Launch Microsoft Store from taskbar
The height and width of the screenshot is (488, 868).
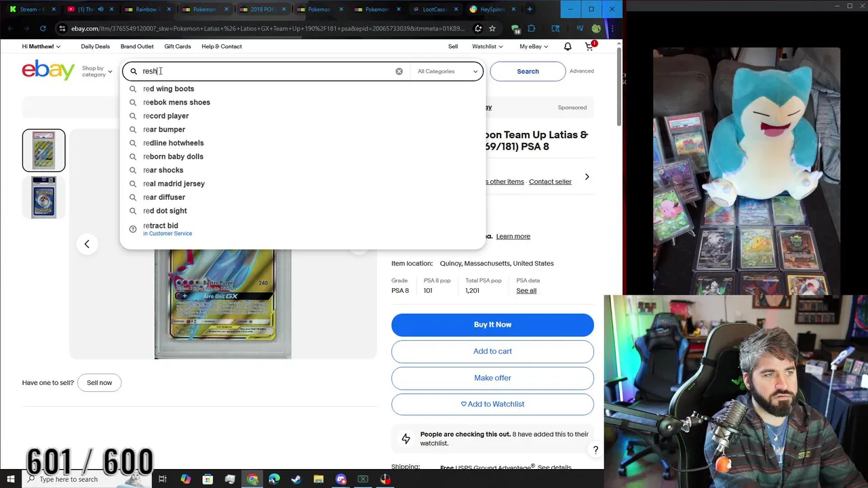point(208,479)
